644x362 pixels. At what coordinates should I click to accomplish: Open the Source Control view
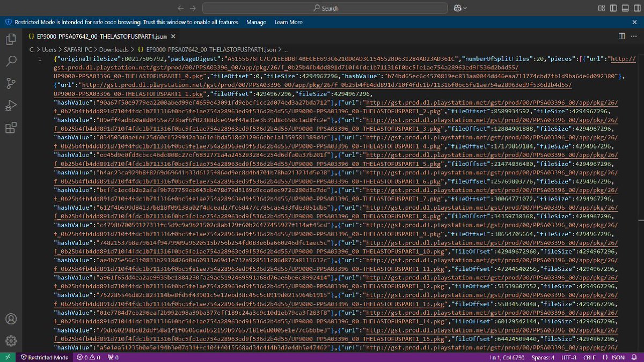pos(10,83)
